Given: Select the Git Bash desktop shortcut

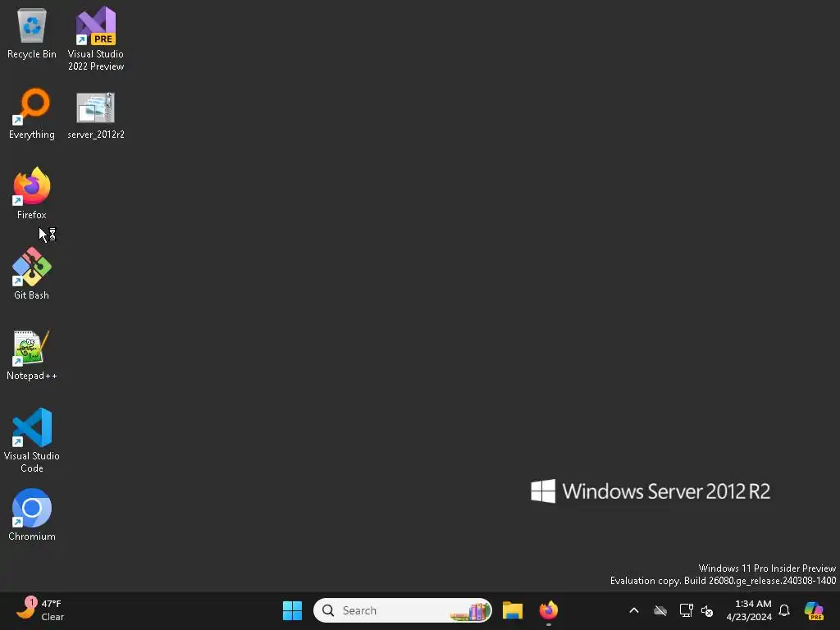Looking at the screenshot, I should pyautogui.click(x=32, y=274).
